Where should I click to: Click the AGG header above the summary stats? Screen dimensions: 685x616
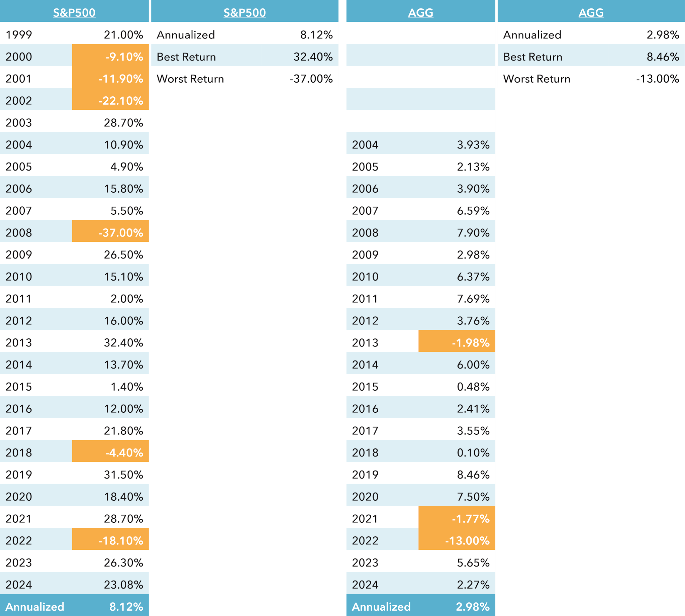(x=591, y=12)
